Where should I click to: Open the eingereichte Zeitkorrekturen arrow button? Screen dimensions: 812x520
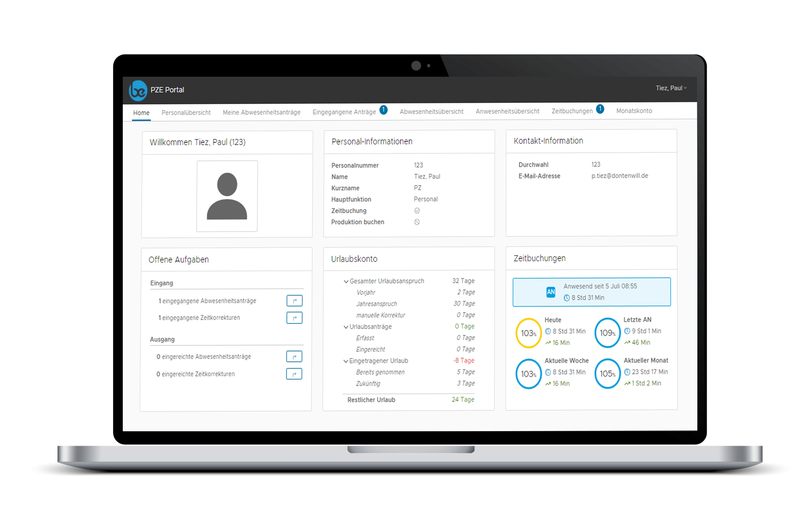pyautogui.click(x=294, y=374)
